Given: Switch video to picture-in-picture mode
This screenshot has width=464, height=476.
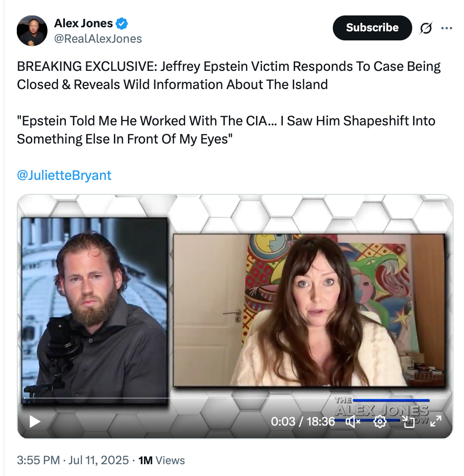Looking at the screenshot, I should 408,421.
